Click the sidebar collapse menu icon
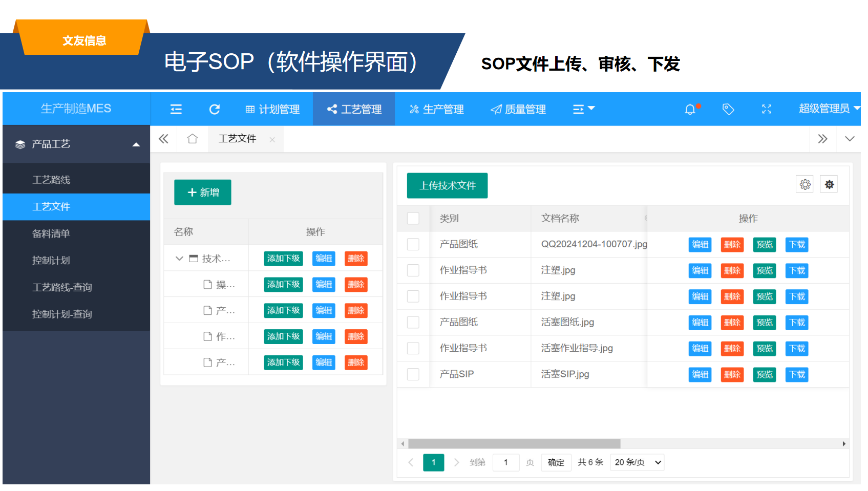Screen dimensions: 868x491 (176, 109)
